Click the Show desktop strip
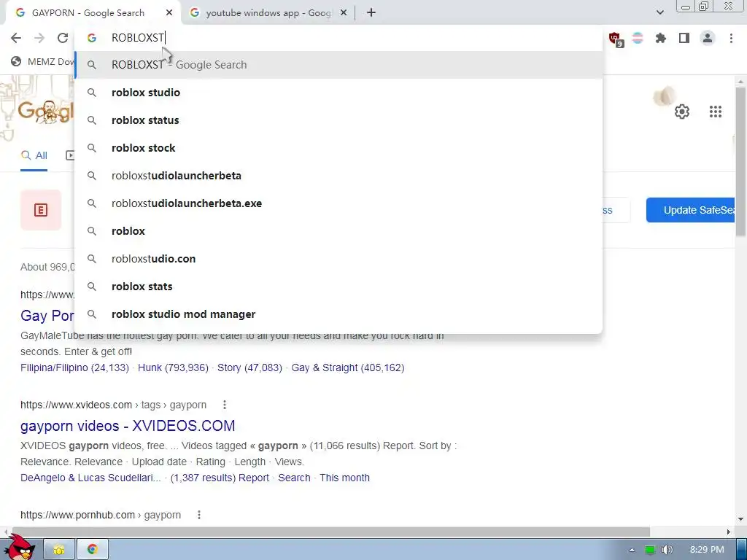 coord(741,550)
